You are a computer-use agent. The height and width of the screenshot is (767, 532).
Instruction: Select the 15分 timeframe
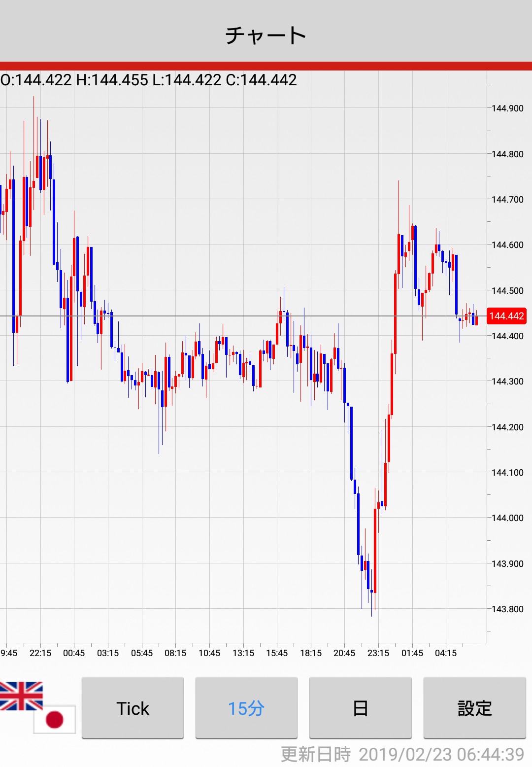[246, 708]
